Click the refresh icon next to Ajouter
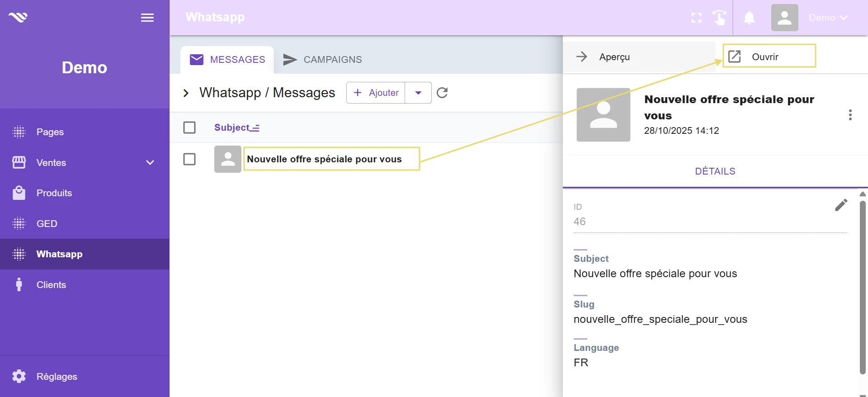868x397 pixels. point(442,93)
